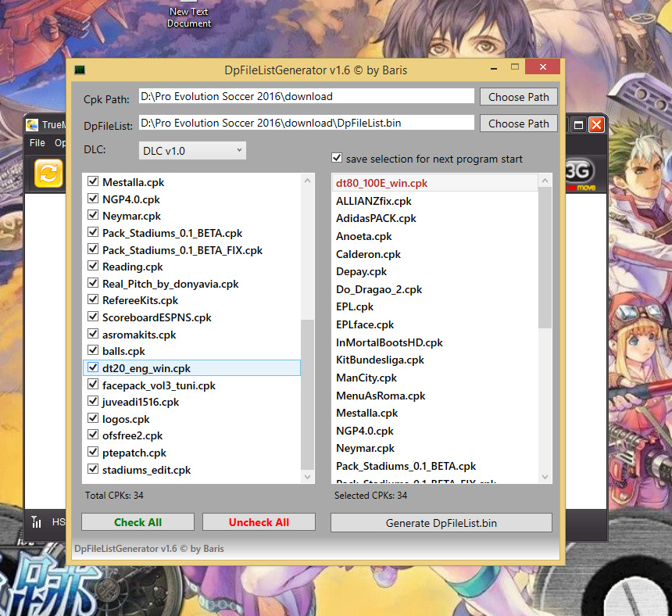Open the DLC v1.0 dropdown
The height and width of the screenshot is (616, 672).
coord(192,150)
